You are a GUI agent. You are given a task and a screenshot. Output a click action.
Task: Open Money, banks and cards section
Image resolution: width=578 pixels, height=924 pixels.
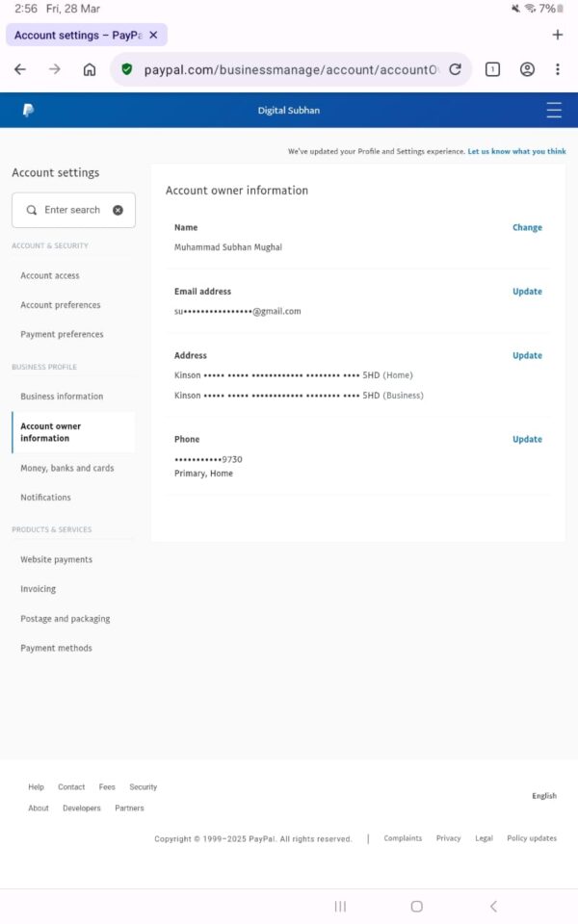(x=67, y=469)
